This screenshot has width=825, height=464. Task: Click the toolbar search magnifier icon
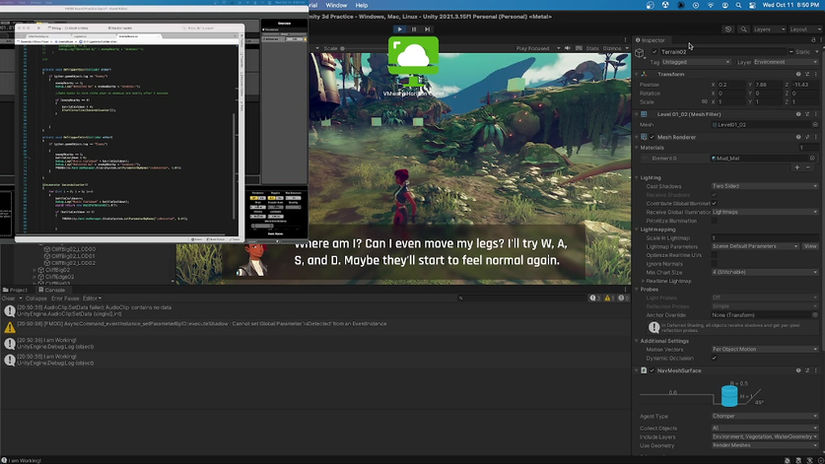743,29
